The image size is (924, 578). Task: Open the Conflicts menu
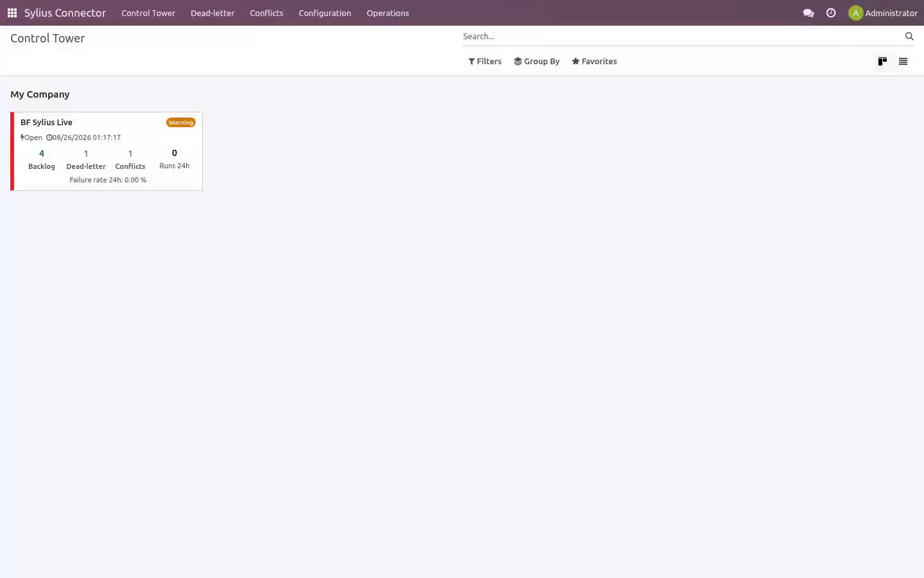click(266, 13)
